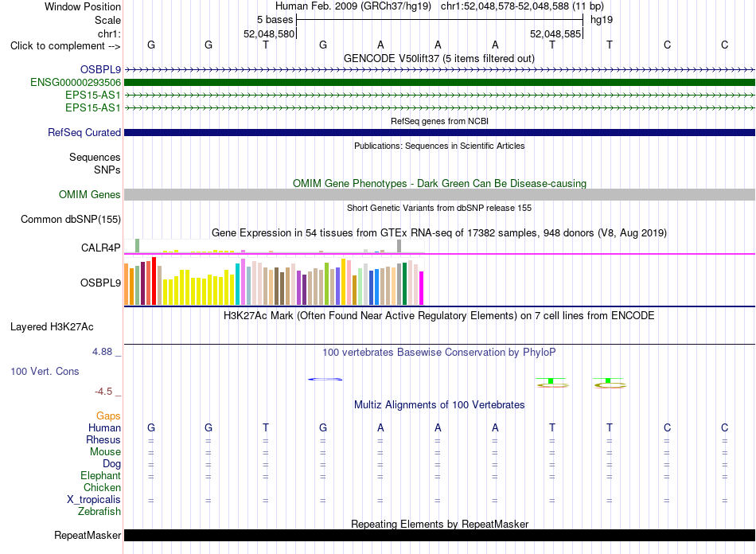Image resolution: width=756 pixels, height=554 pixels.
Task: Click the Scale track label
Action: click(107, 20)
